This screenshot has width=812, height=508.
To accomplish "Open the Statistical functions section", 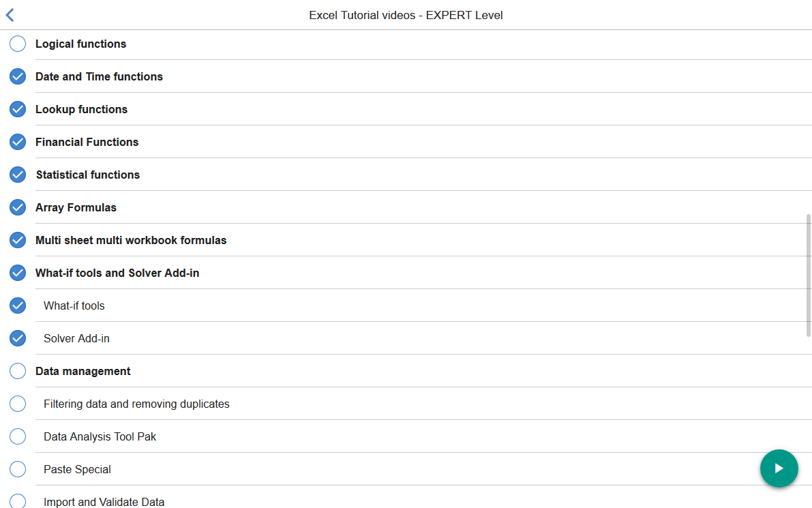I will (x=87, y=175).
